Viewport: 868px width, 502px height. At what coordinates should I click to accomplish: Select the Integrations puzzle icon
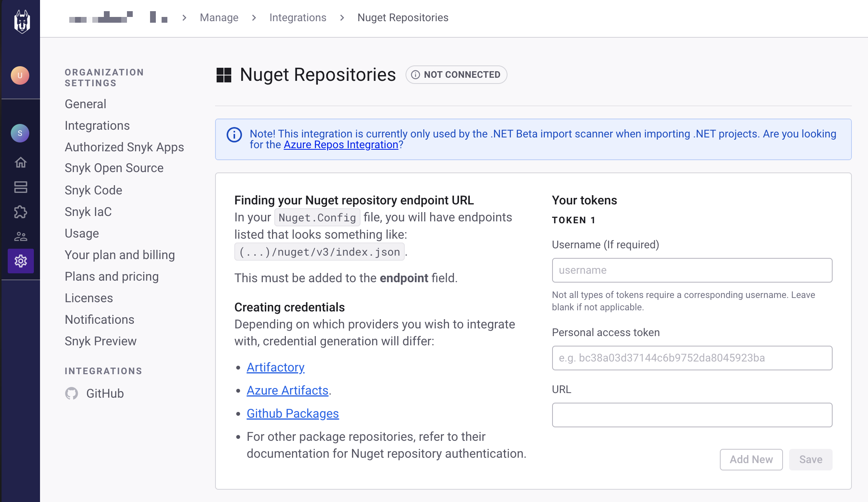pos(20,212)
